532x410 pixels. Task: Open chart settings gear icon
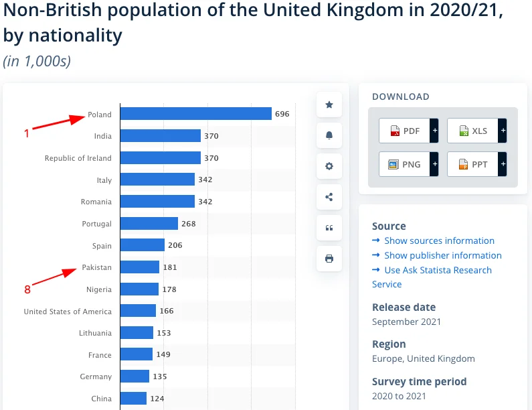[329, 166]
